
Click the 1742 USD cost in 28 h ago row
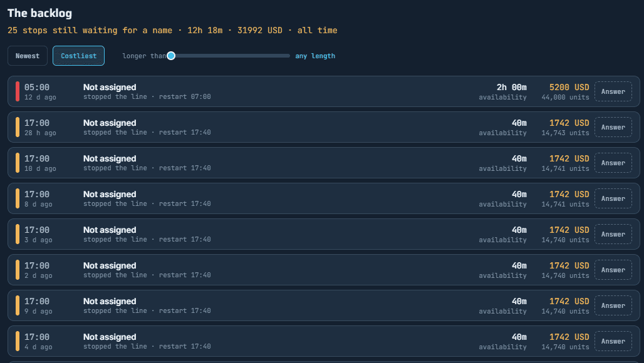click(x=569, y=123)
